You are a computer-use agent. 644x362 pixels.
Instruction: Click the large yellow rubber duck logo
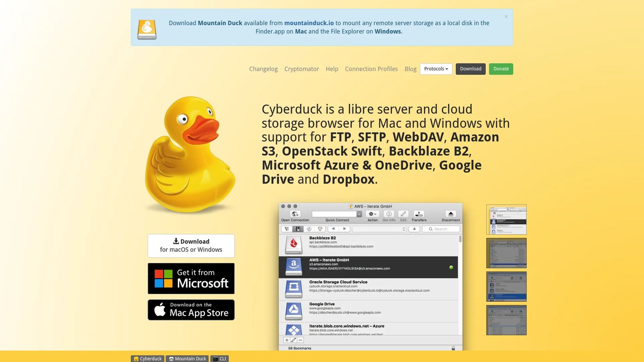pos(190,155)
